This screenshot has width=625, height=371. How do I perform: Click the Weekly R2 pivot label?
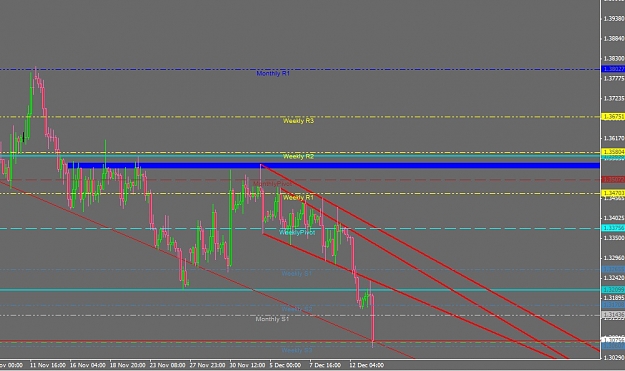(x=299, y=157)
